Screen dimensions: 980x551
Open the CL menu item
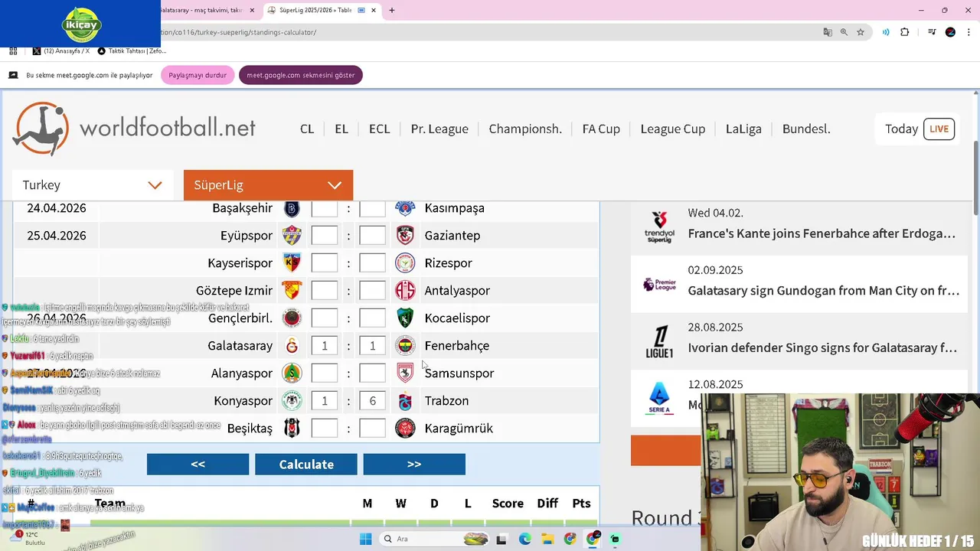(307, 129)
